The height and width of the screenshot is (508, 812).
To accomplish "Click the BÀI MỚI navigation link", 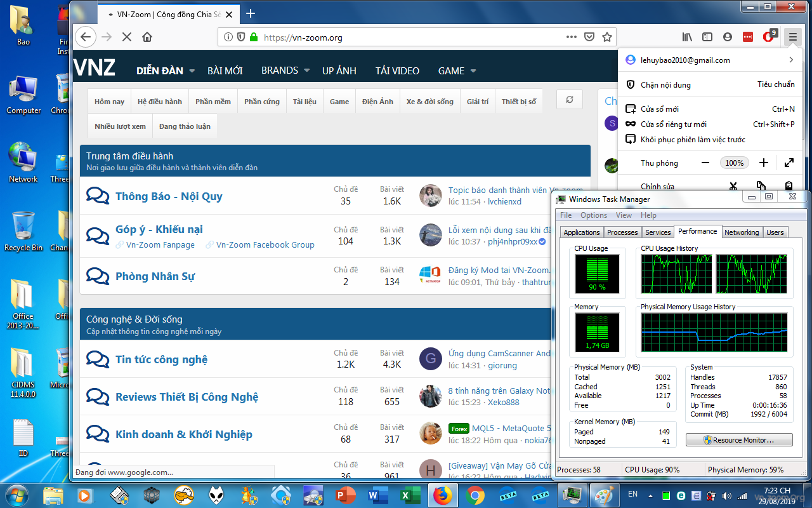I will pyautogui.click(x=225, y=70).
